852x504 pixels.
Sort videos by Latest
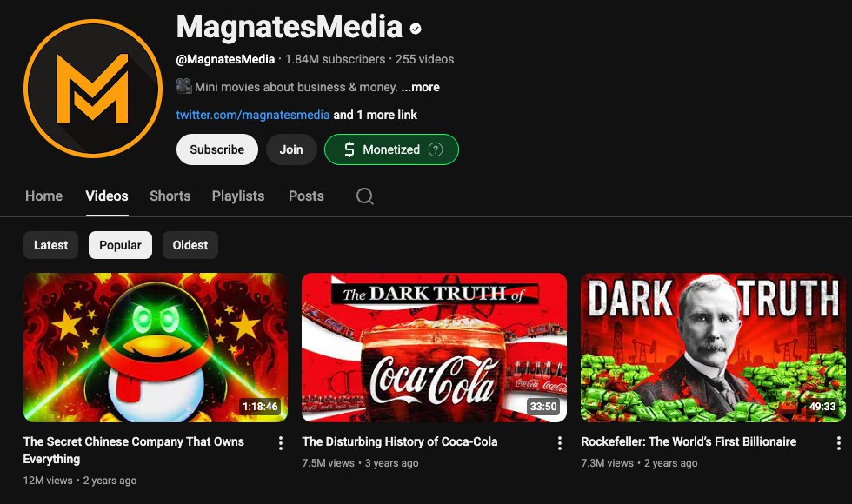(50, 245)
